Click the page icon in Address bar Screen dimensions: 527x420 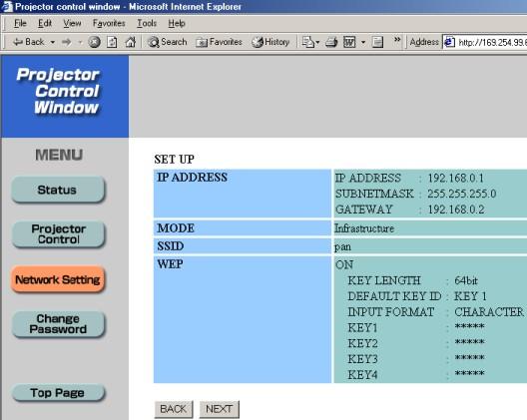449,42
